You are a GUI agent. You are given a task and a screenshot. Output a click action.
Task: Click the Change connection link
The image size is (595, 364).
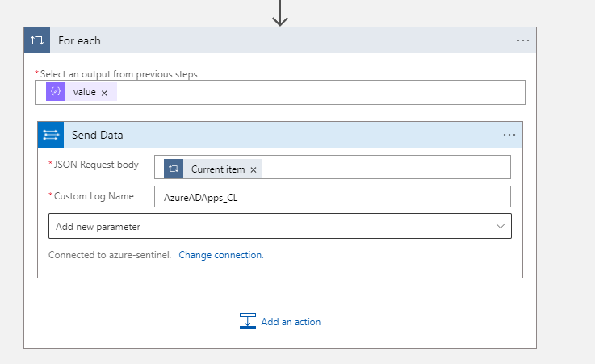tap(221, 255)
